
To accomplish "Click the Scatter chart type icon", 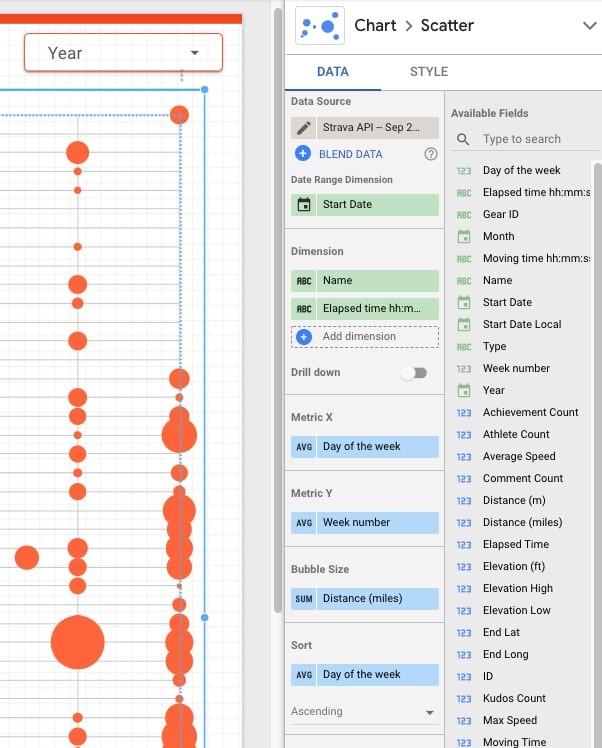I will [320, 26].
